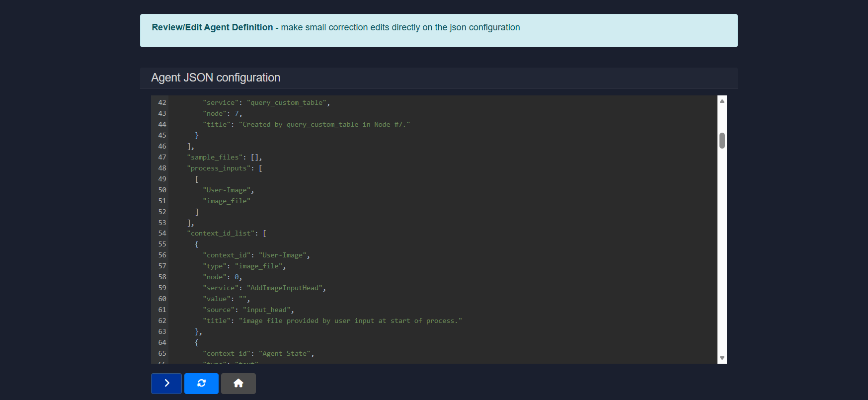This screenshot has width=868, height=400.
Task: Click line number 48 in the gutter
Action: click(x=162, y=168)
